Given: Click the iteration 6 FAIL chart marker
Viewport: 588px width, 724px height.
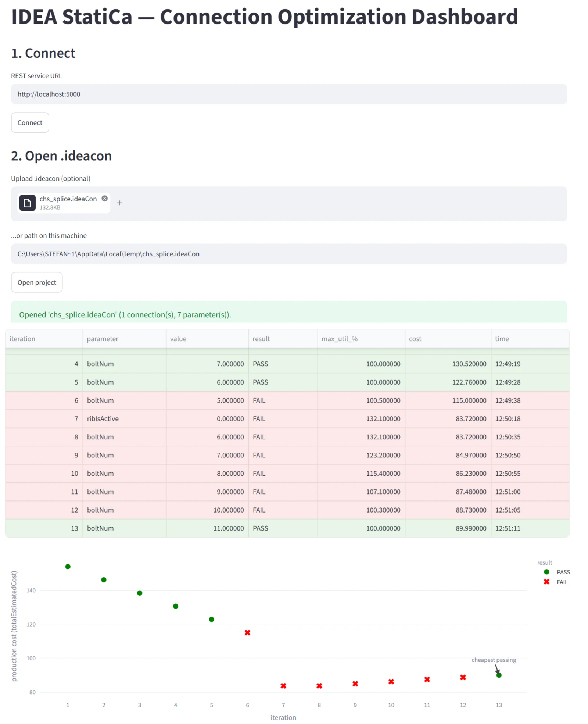Looking at the screenshot, I should click(247, 632).
